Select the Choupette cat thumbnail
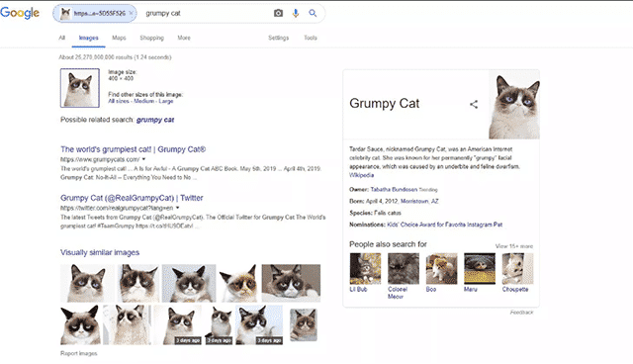The height and width of the screenshot is (364, 633). (517, 269)
